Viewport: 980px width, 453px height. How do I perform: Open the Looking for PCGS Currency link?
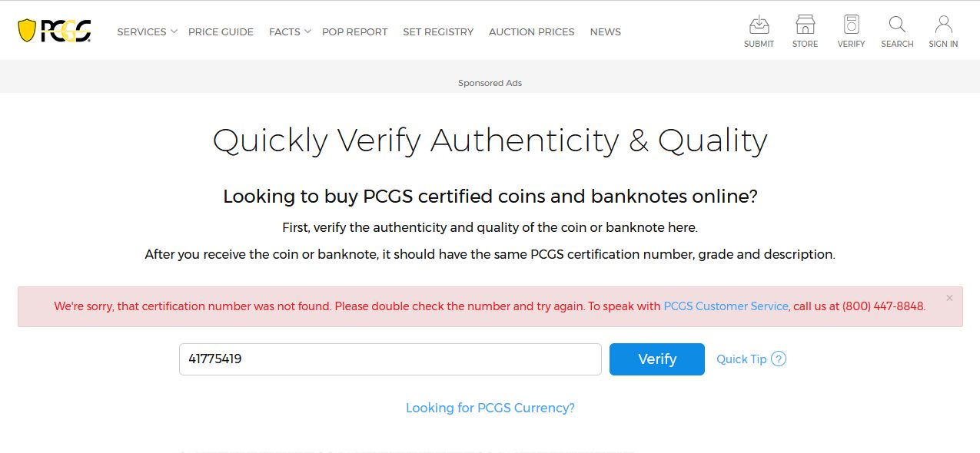click(x=490, y=408)
